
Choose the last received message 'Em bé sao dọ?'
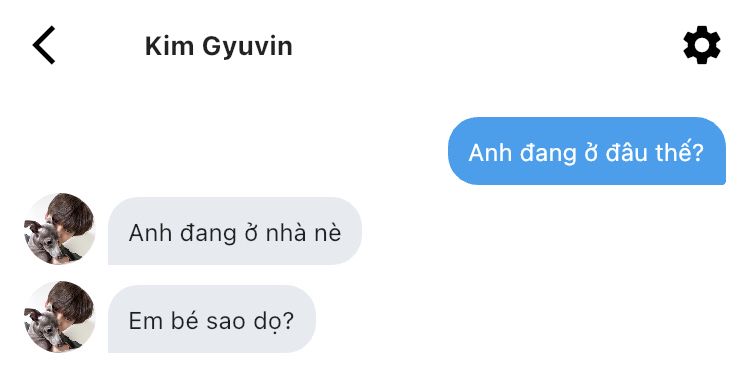point(212,320)
